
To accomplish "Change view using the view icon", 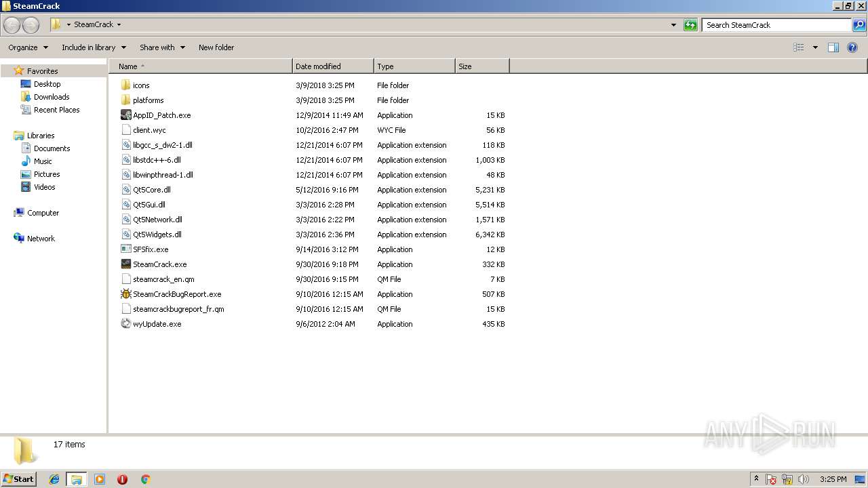I will point(799,47).
